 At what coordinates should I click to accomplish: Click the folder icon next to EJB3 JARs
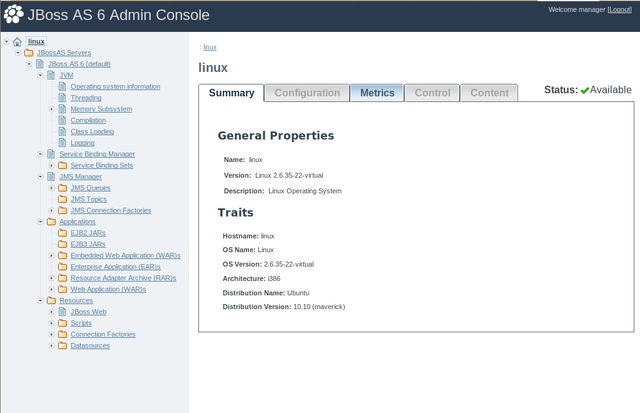[x=62, y=244]
